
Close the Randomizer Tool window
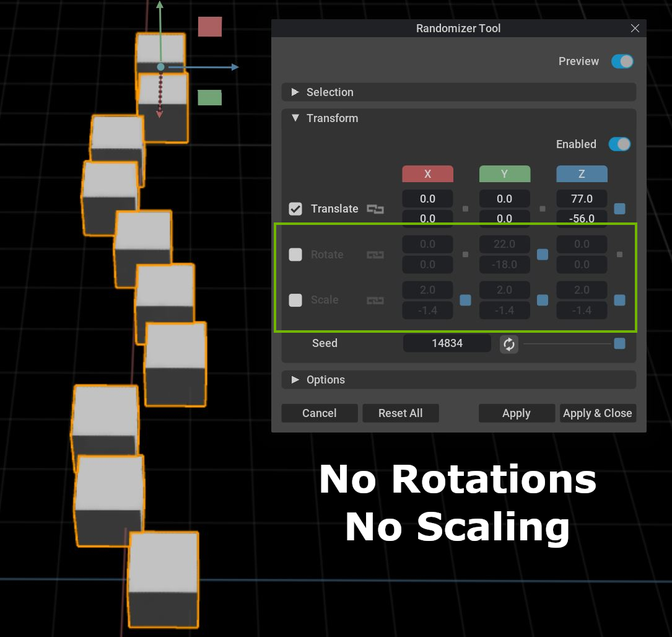coord(635,29)
